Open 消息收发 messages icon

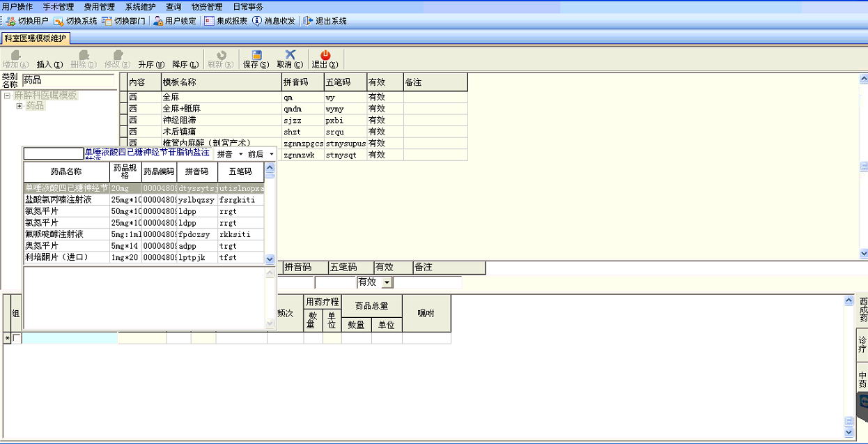pyautogui.click(x=257, y=21)
